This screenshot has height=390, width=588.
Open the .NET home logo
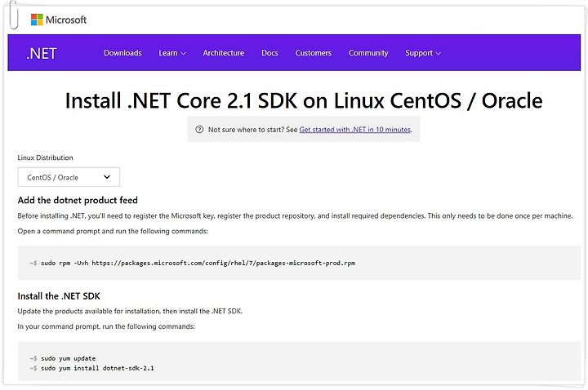pos(42,53)
